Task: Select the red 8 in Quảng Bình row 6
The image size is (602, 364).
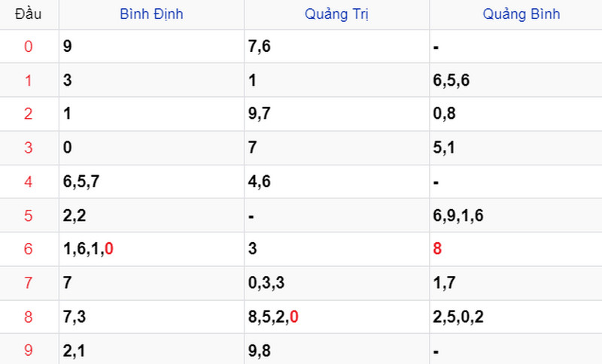Action: [x=437, y=248]
